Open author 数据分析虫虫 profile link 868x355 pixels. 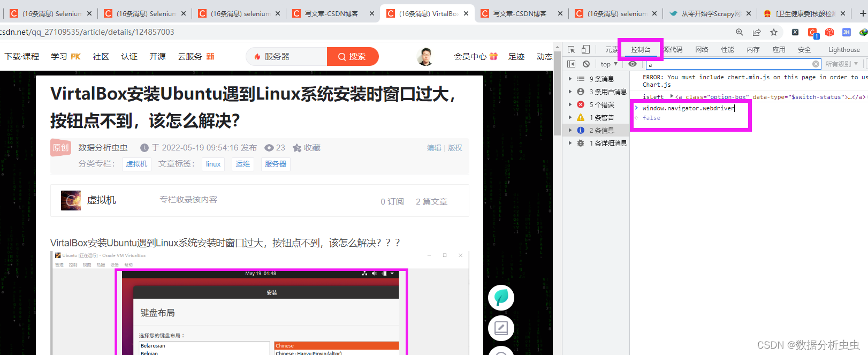coord(103,148)
